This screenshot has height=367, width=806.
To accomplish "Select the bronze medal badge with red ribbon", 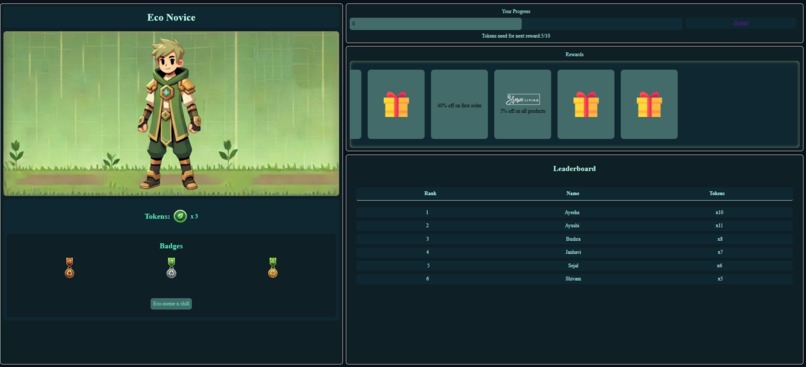I will point(69,268).
